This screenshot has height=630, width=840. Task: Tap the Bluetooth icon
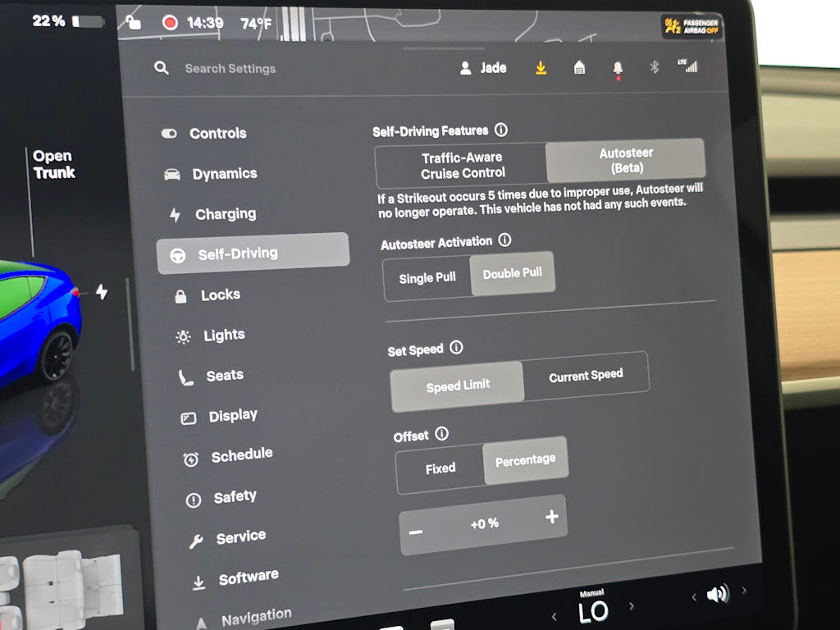pyautogui.click(x=654, y=67)
